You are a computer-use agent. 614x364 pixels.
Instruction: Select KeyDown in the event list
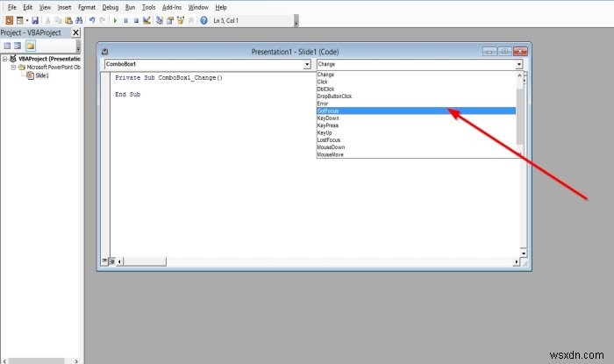point(417,118)
